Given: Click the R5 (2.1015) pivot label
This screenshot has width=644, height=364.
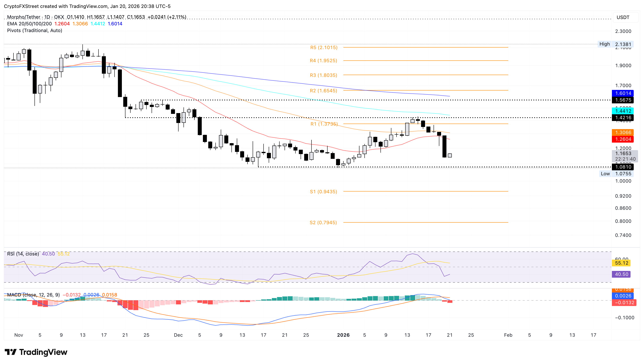Looking at the screenshot, I should 324,48.
